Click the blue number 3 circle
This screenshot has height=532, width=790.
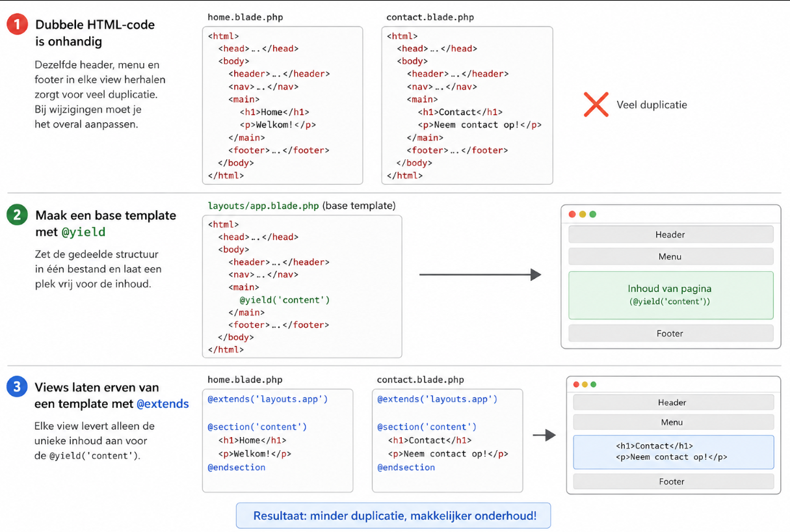(16, 387)
